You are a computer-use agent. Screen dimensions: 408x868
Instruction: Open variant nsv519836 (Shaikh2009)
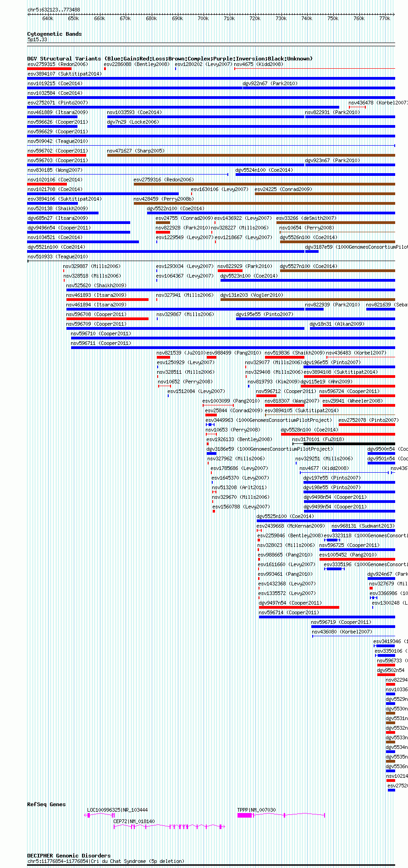pos(295,353)
